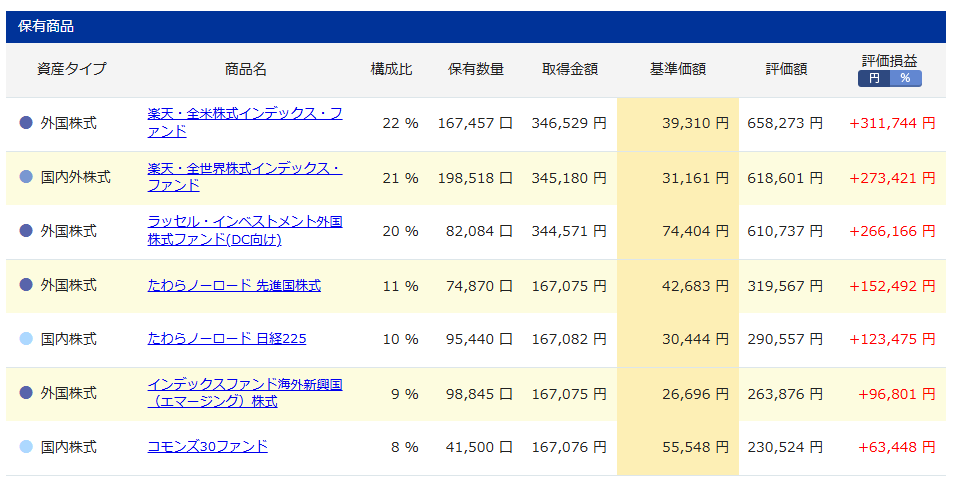This screenshot has height=484, width=953.
Task: Click the color dot in 日経225 row
Action: (27, 339)
